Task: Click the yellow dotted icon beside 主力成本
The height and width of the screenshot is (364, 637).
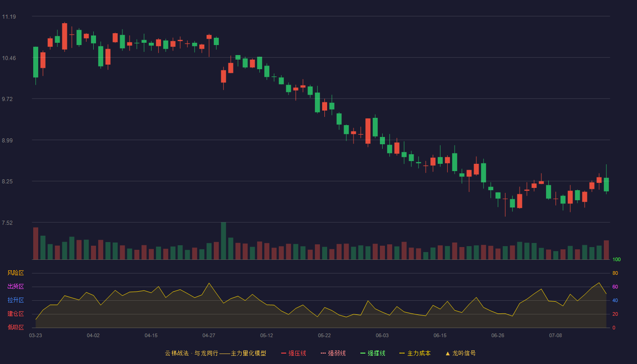Action: pyautogui.click(x=402, y=353)
